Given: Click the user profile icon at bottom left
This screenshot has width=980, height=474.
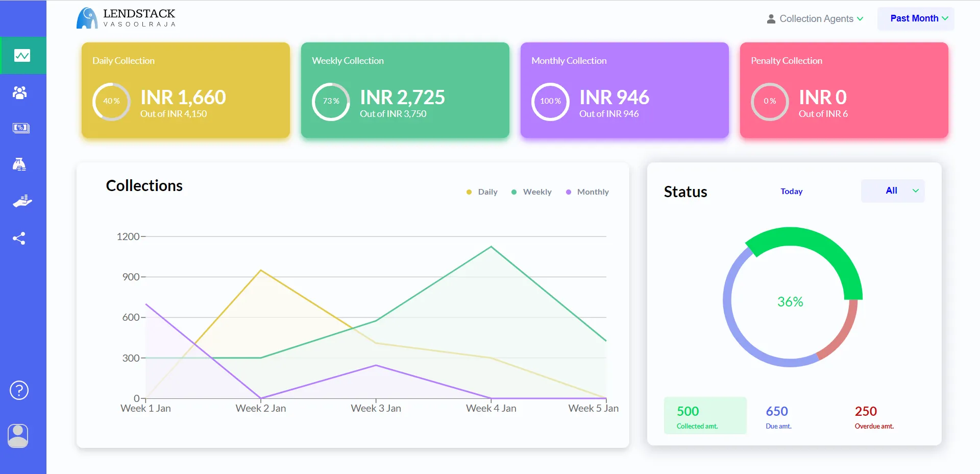Looking at the screenshot, I should (x=17, y=435).
